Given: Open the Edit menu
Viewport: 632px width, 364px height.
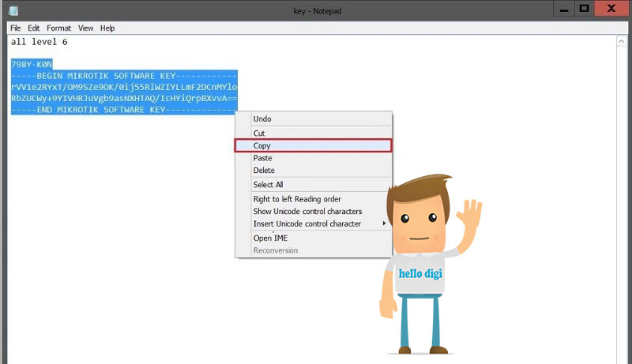Looking at the screenshot, I should (x=33, y=28).
